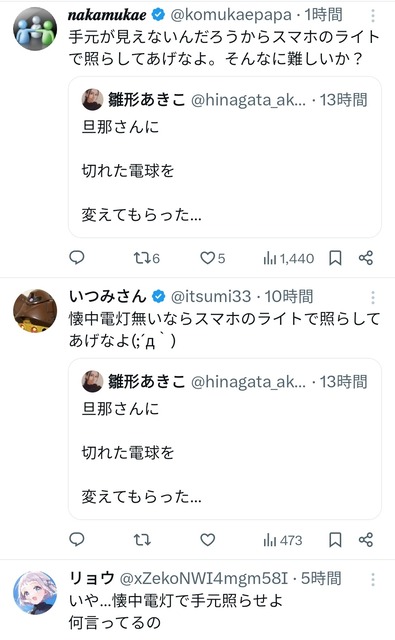The image size is (395, 640).
Task: Open @komukaepapa profile handle
Action: click(231, 15)
